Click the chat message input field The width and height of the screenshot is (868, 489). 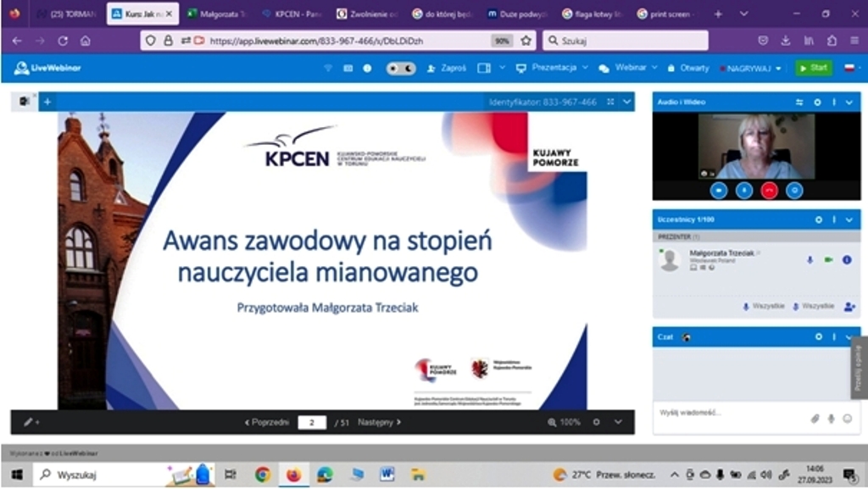click(x=731, y=413)
